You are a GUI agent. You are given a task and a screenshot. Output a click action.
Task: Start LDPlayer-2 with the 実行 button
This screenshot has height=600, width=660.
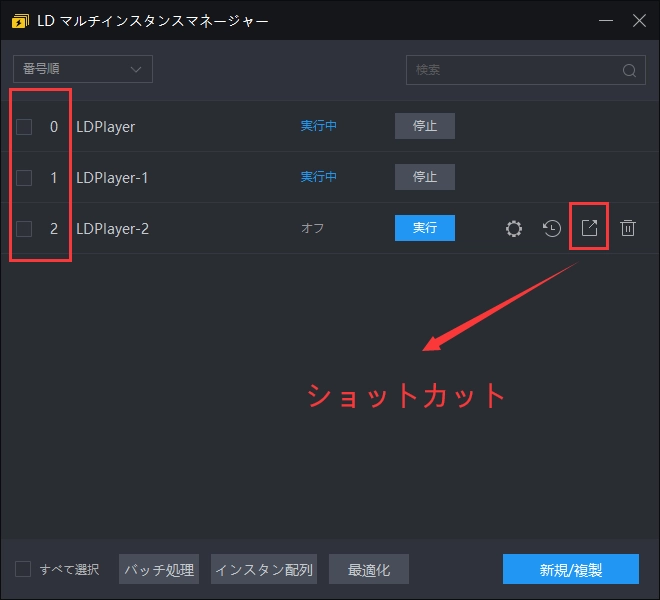[x=425, y=228]
